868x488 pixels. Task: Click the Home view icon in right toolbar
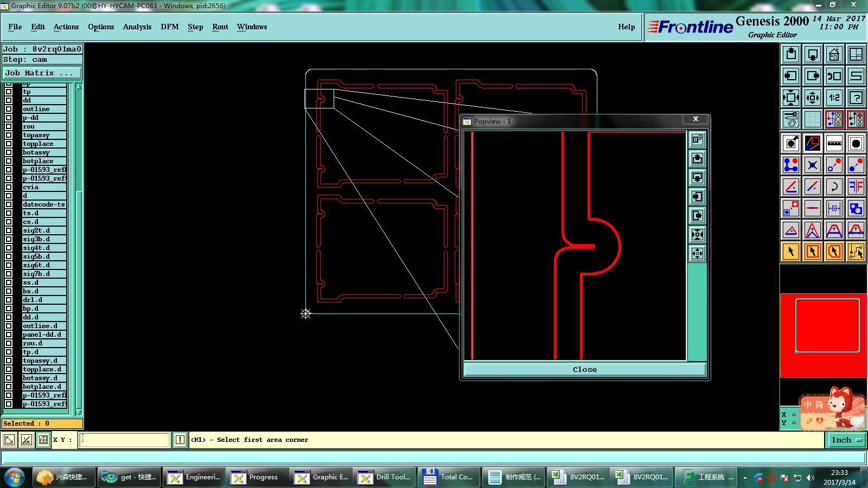pos(834,55)
